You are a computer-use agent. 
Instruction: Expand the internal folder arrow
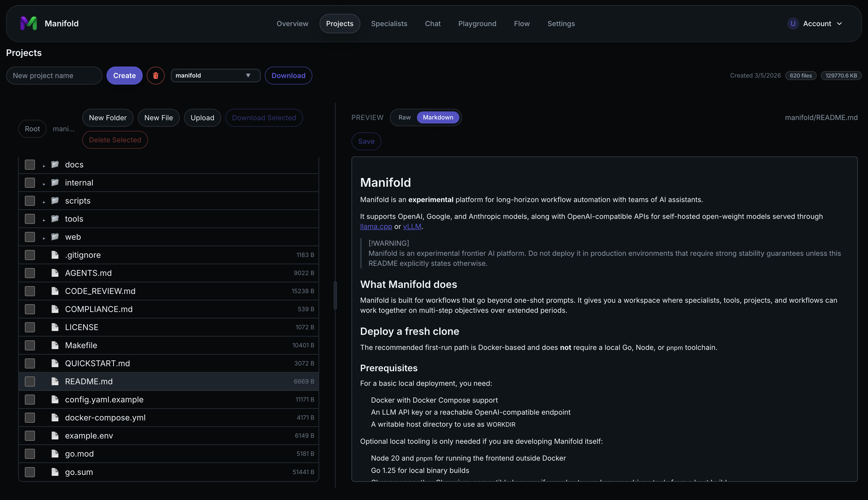coord(44,184)
